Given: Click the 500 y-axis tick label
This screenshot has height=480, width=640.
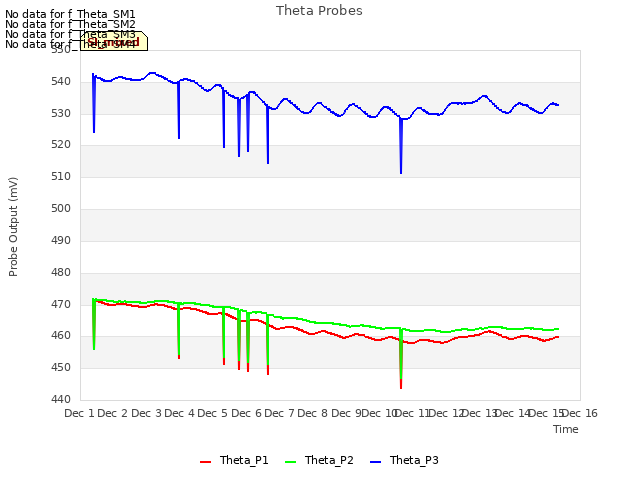Looking at the screenshot, I should tap(61, 209).
